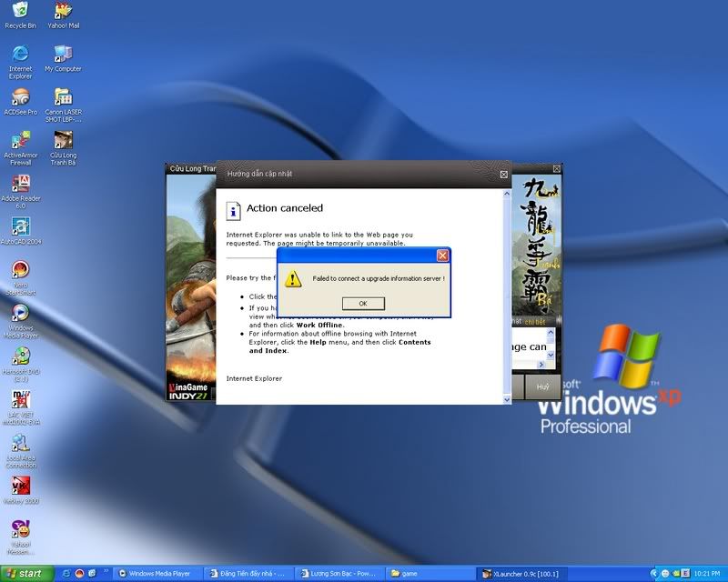Screen dimensions: 728x582
Task: Select the My Computer desktop icon
Action: [x=63, y=58]
